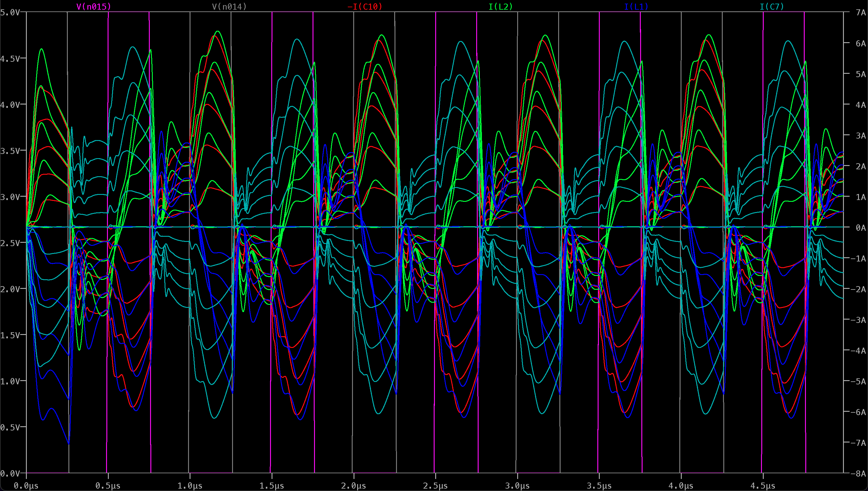This screenshot has width=868, height=491.
Task: Select the -I(C10) trace label
Action: point(365,6)
